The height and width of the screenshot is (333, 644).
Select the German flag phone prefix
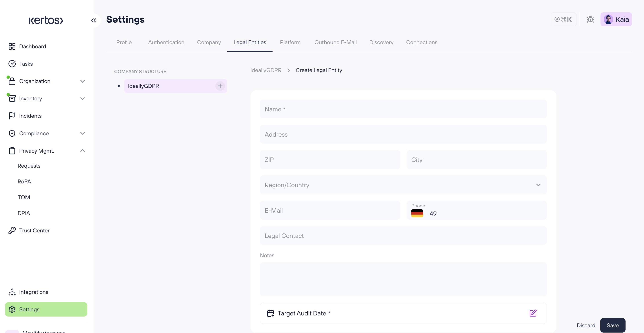[417, 214]
